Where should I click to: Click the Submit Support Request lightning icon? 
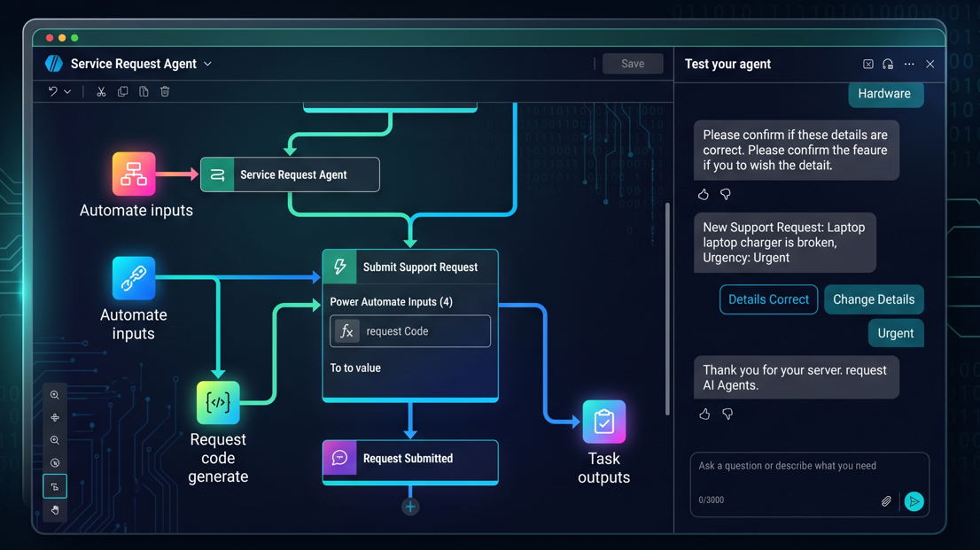340,267
